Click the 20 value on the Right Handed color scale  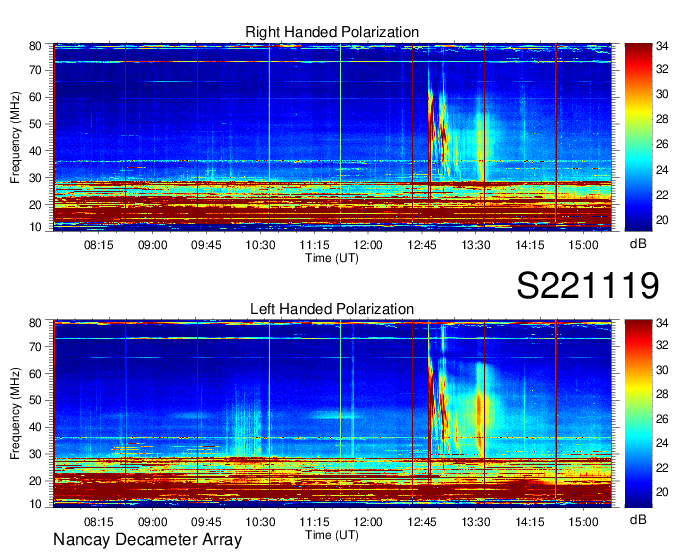point(662,220)
